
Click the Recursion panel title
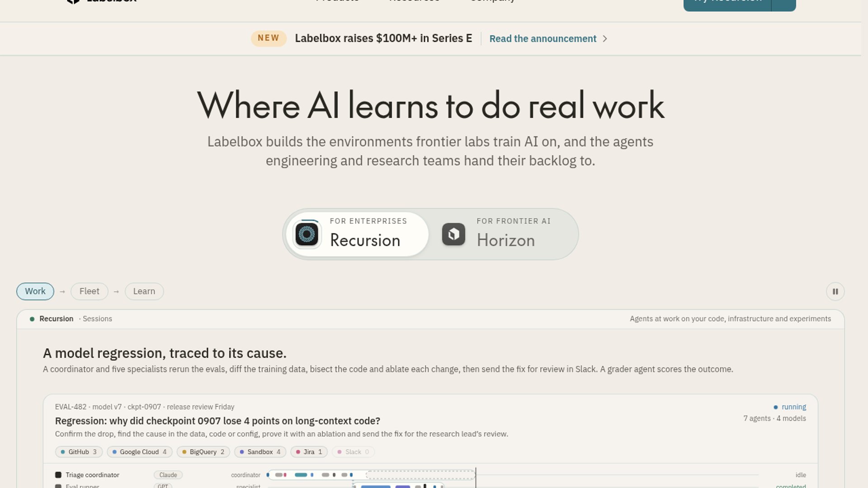56,319
